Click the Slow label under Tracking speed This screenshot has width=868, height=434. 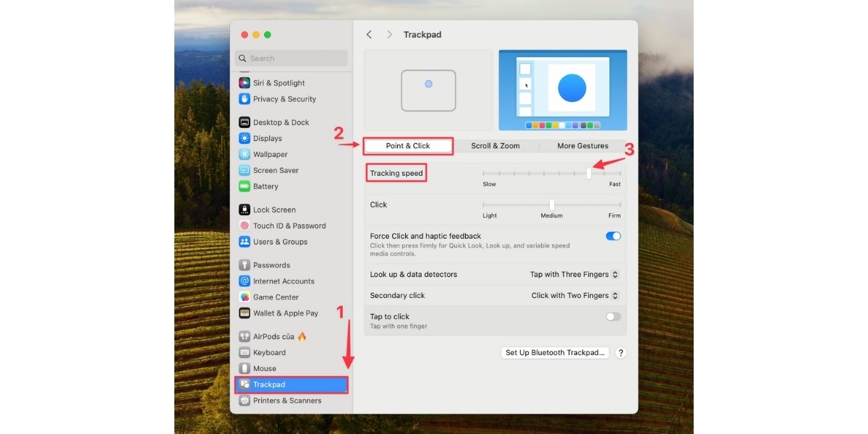tap(490, 184)
